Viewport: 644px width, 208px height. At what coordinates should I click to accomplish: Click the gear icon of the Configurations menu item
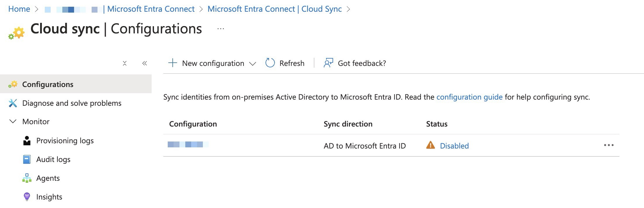click(x=13, y=84)
